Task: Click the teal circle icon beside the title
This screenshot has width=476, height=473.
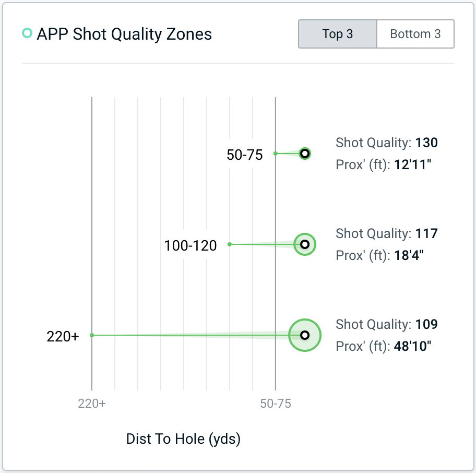Action: 27,34
